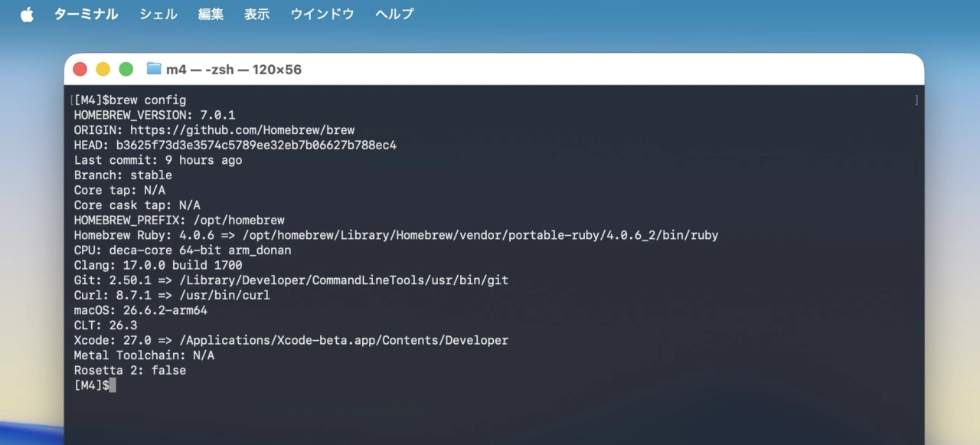Click the 'macOS: 26.6.2-arm64' line

point(140,310)
